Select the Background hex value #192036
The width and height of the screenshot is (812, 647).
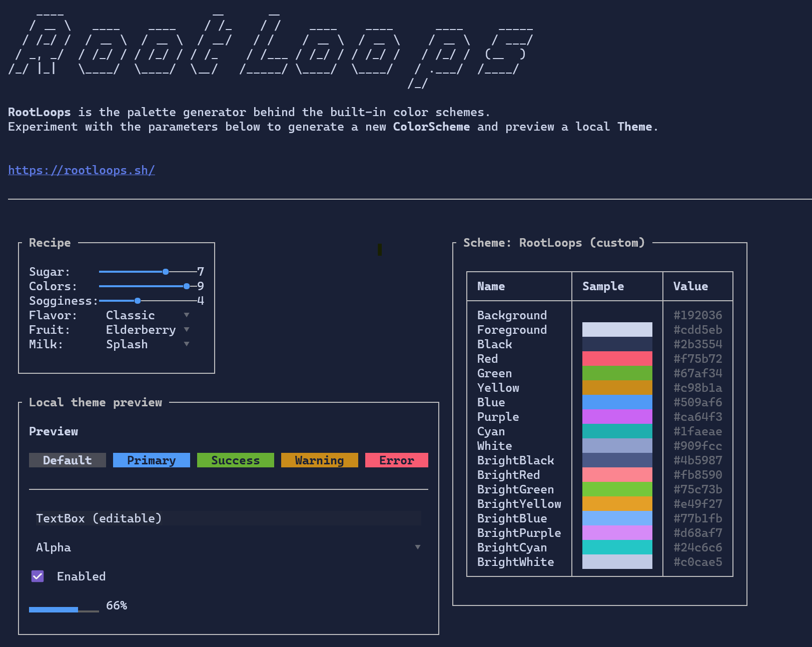click(x=697, y=315)
